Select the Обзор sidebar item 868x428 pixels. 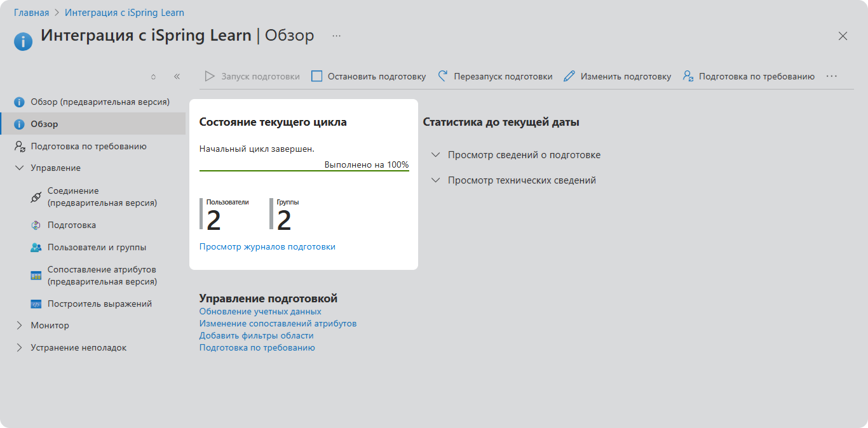[93, 124]
